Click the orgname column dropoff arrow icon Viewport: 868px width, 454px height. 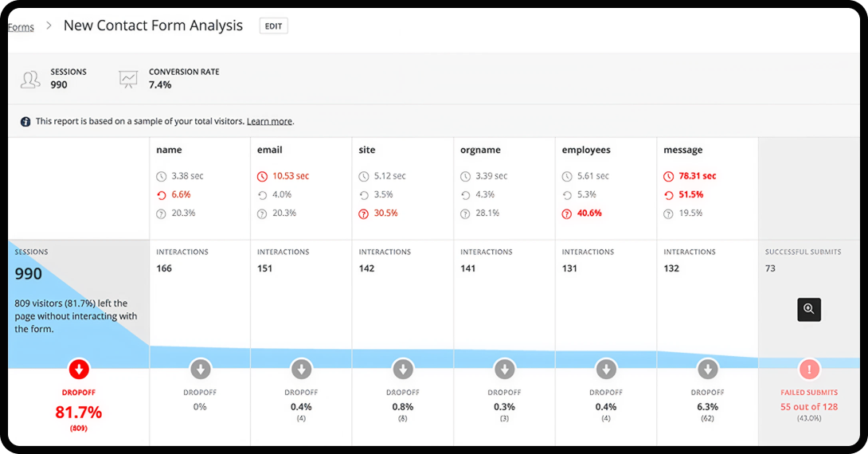[x=505, y=369]
